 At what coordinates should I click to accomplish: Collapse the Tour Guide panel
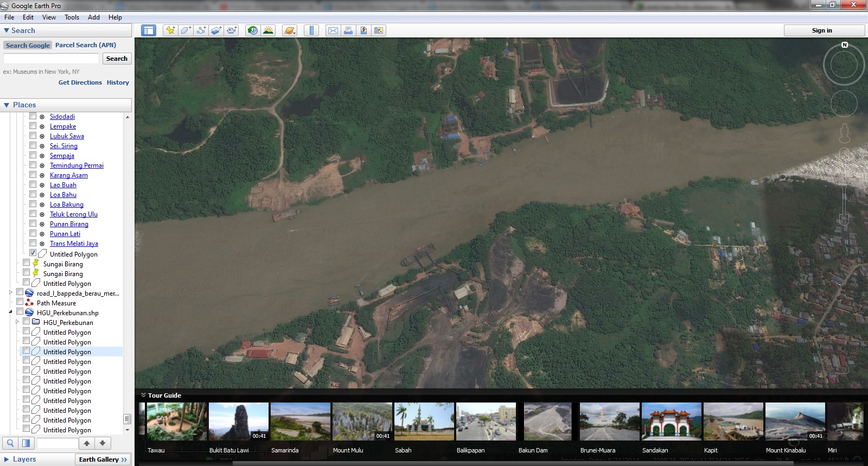point(143,395)
